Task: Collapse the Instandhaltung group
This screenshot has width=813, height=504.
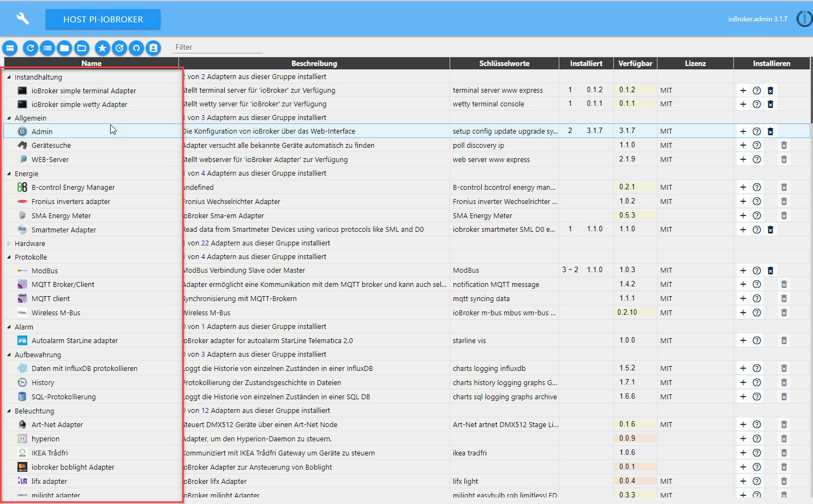Action: click(9, 77)
